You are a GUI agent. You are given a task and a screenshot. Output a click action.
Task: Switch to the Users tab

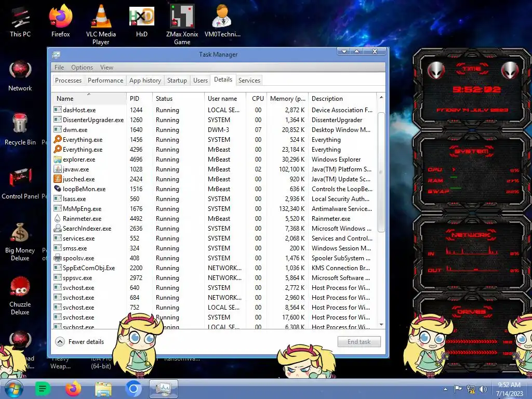click(x=200, y=81)
